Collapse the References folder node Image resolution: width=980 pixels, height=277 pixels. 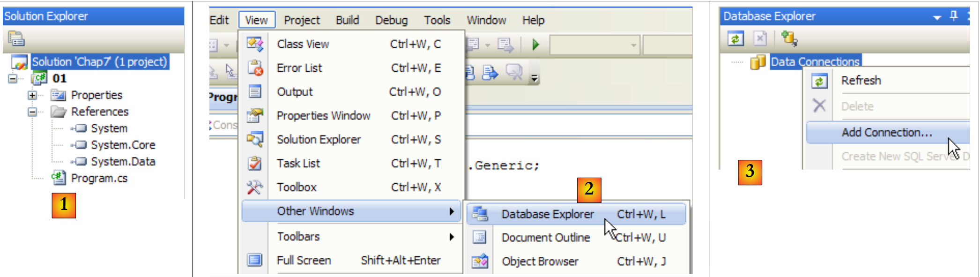(x=32, y=112)
